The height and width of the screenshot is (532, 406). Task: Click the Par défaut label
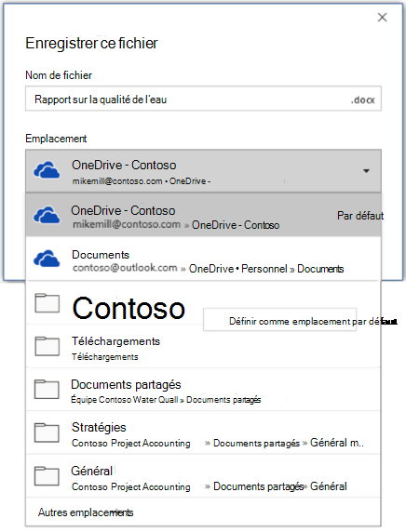[360, 216]
